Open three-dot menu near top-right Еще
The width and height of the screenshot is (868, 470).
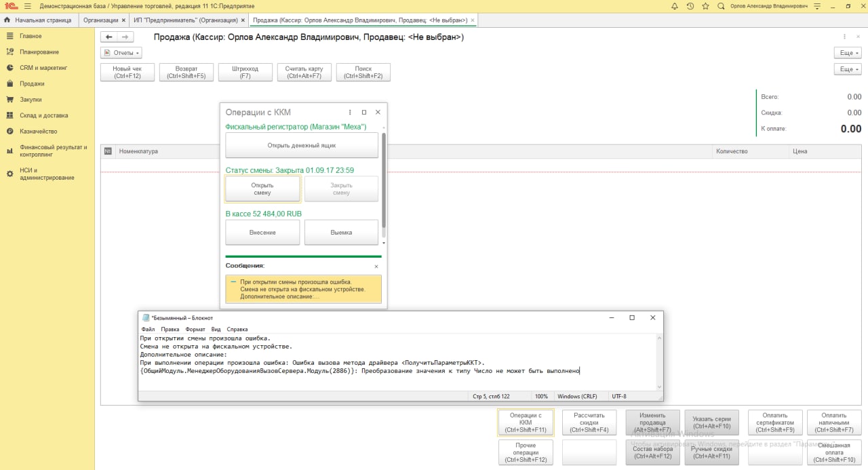coord(845,37)
